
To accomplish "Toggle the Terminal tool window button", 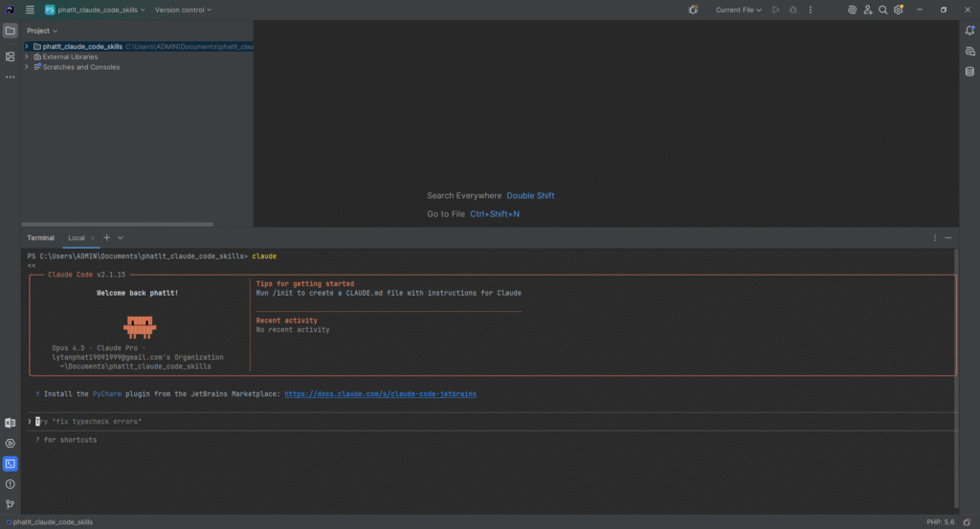I will 10,464.
